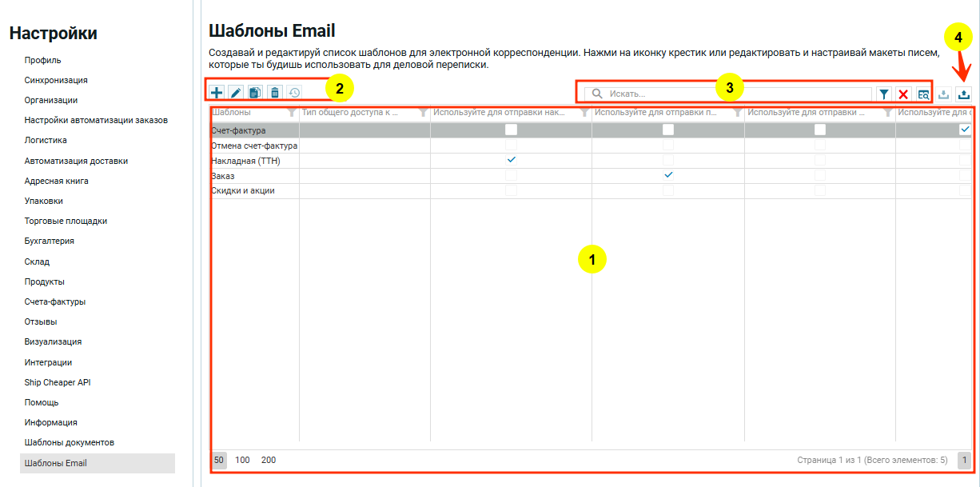Click the history clock icon in toolbar

(294, 93)
